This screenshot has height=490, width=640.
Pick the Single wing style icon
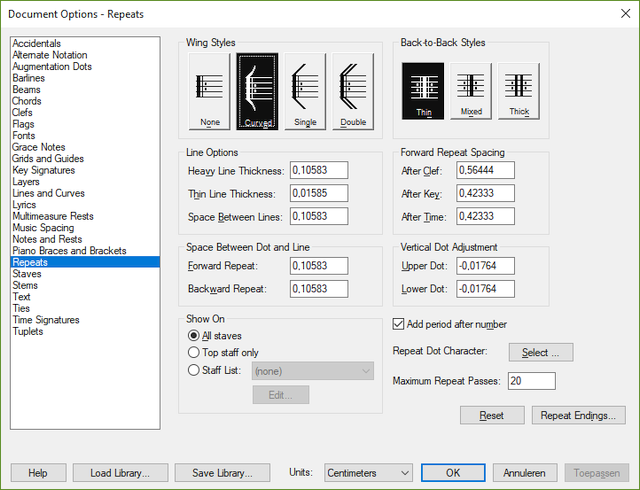(305, 91)
